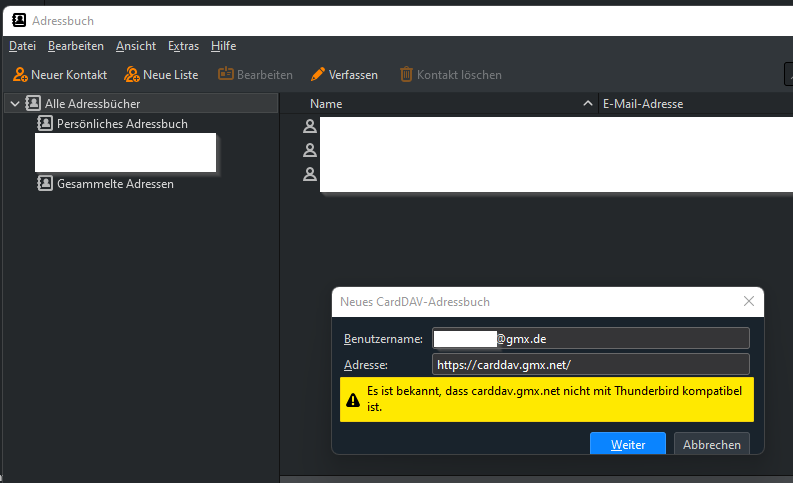Click the Adresse URL input field
This screenshot has width=793, height=483.
click(x=591, y=365)
